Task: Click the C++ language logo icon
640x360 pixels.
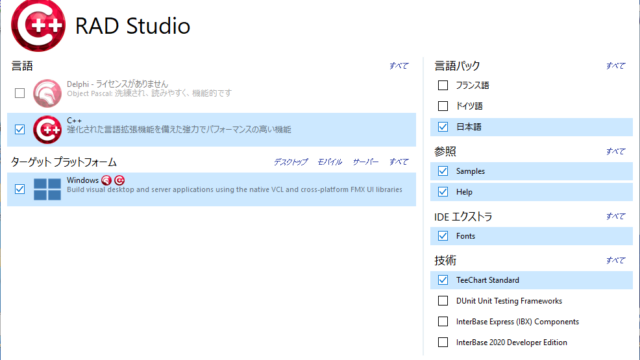Action: [x=47, y=129]
